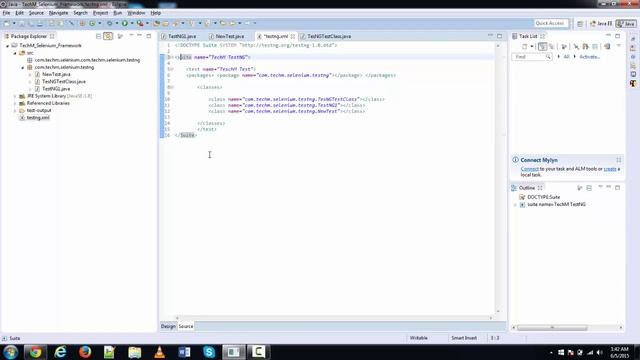Collapse All in Package Explorer
This screenshot has height=360, width=640.
tap(98, 36)
